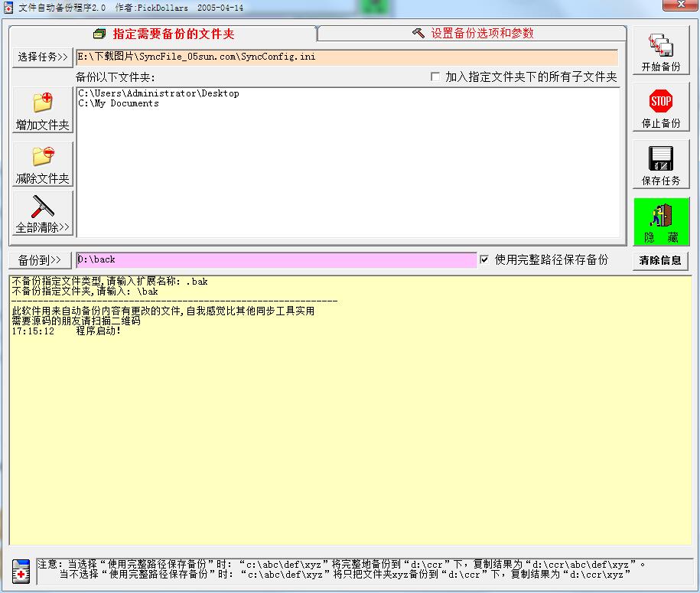Click the Remove Folder (减除文件夹) icon
Image resolution: width=700 pixels, height=593 pixels.
click(x=43, y=157)
